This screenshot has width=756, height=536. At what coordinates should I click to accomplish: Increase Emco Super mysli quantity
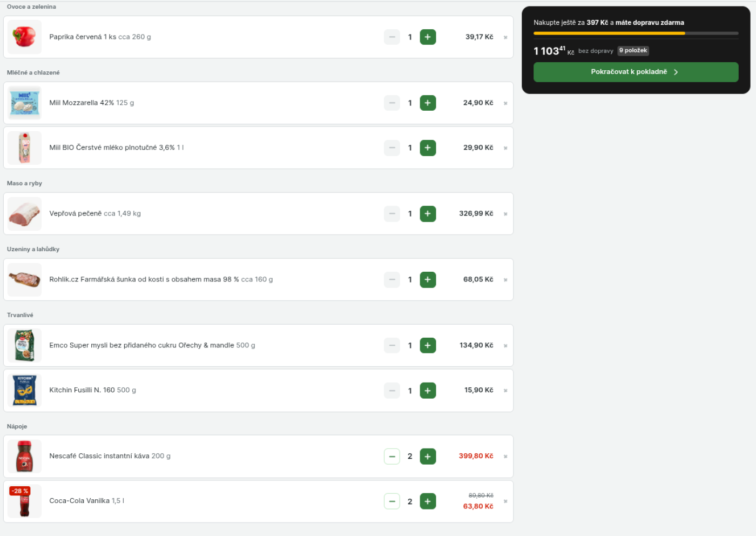427,346
